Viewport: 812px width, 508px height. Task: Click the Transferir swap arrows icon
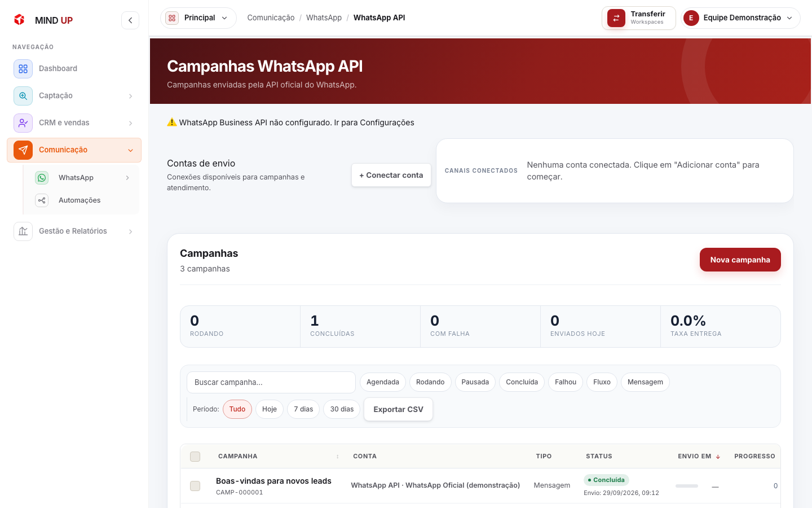[x=616, y=18]
